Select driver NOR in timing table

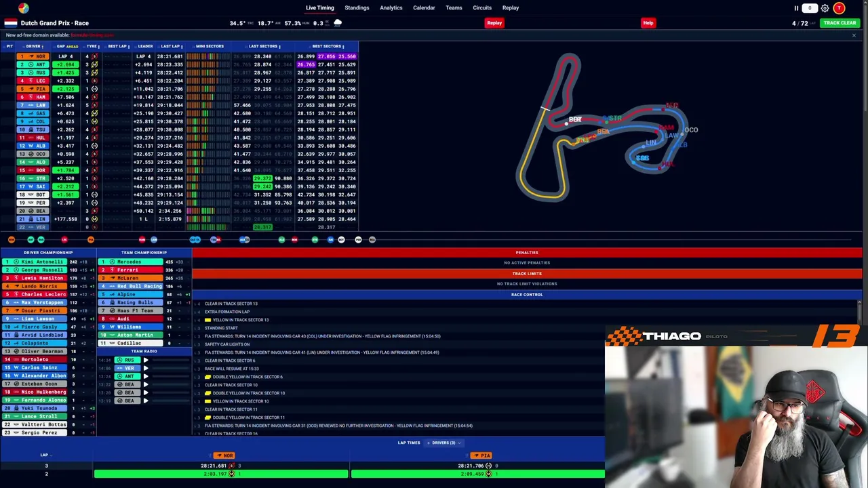33,56
